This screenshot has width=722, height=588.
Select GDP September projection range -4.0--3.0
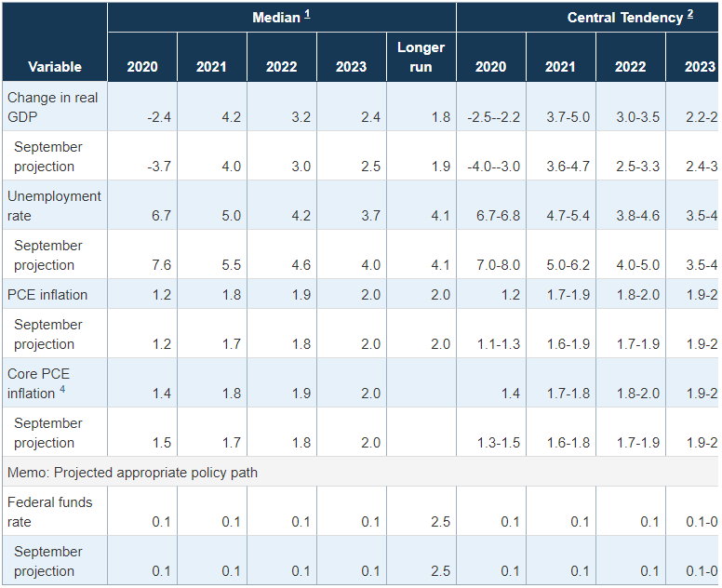[x=494, y=167]
